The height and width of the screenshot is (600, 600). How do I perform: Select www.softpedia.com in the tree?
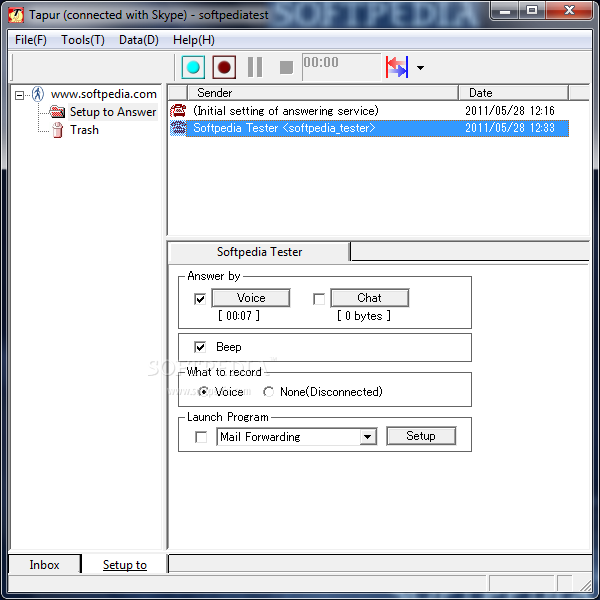point(104,94)
